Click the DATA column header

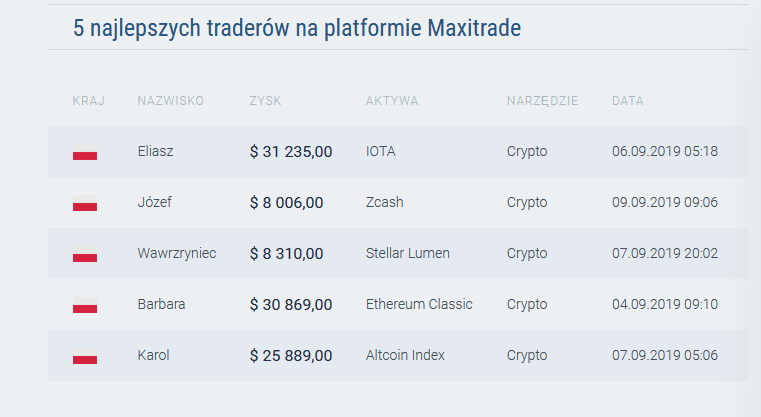tap(628, 100)
